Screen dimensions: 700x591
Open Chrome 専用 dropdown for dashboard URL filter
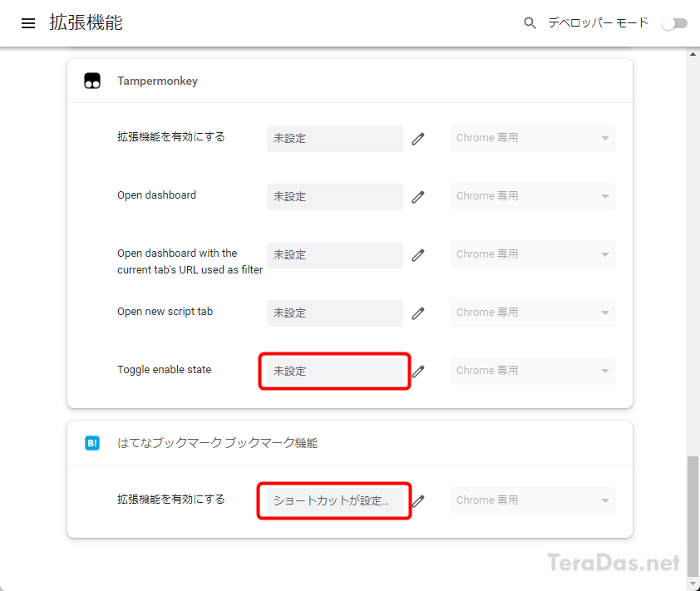click(x=533, y=254)
